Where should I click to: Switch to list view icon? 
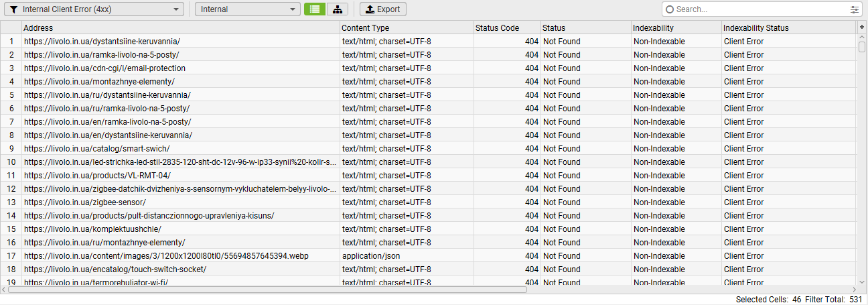tap(314, 9)
